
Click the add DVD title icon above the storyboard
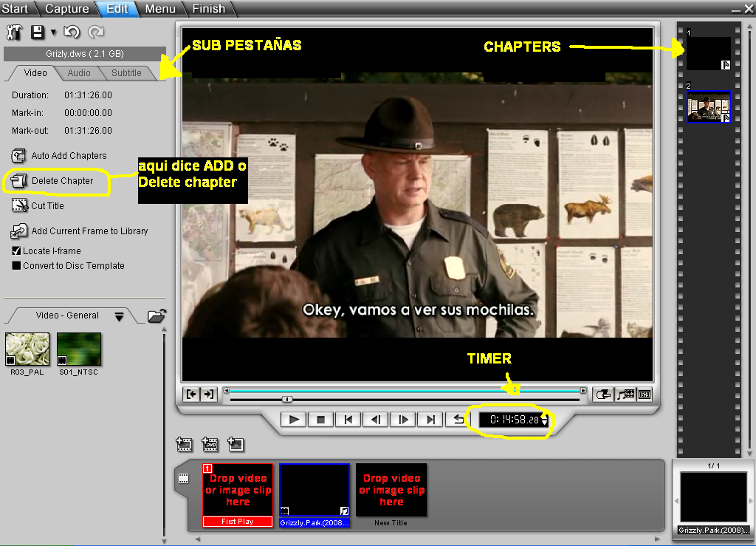(x=210, y=444)
